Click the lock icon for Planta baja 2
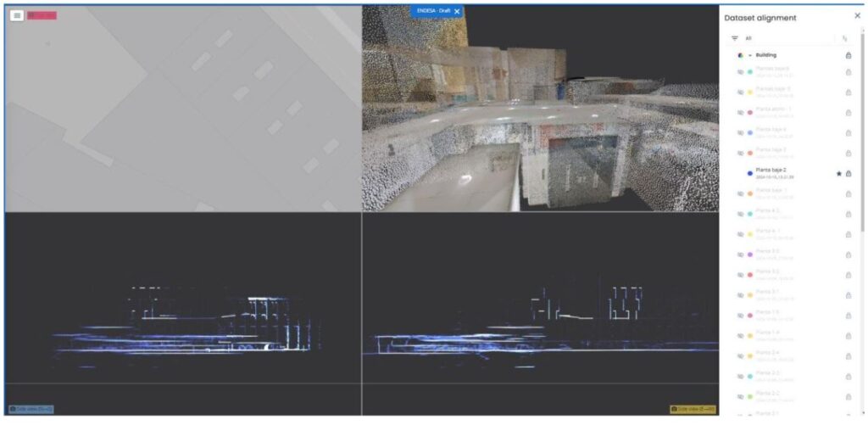 click(x=849, y=173)
